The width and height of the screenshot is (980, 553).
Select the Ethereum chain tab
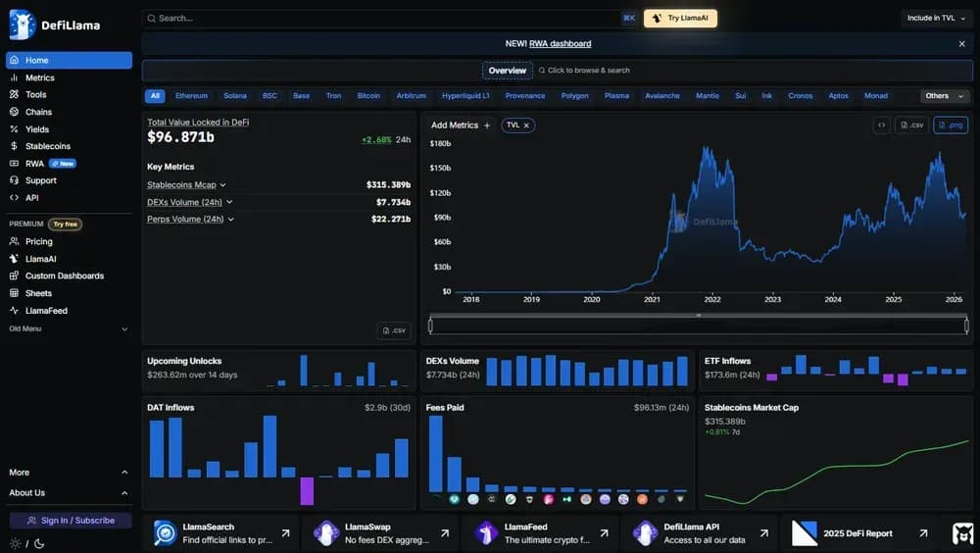coord(191,96)
